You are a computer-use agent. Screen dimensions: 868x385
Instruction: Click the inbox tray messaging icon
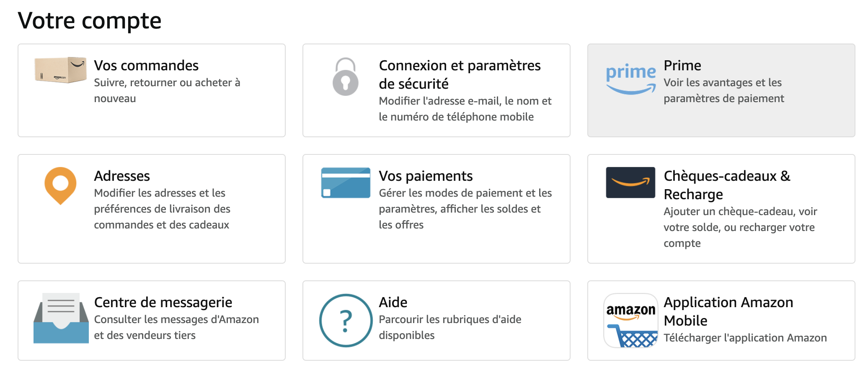(x=61, y=318)
